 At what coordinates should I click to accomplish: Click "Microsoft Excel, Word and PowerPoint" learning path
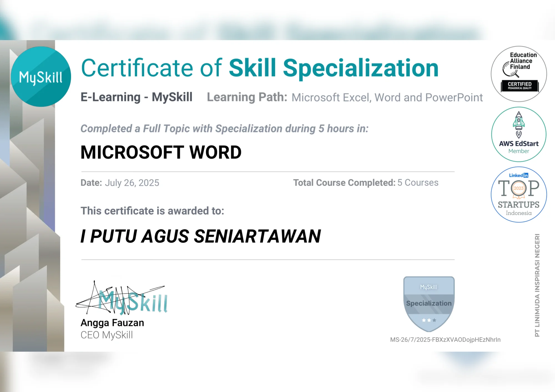[x=387, y=98]
